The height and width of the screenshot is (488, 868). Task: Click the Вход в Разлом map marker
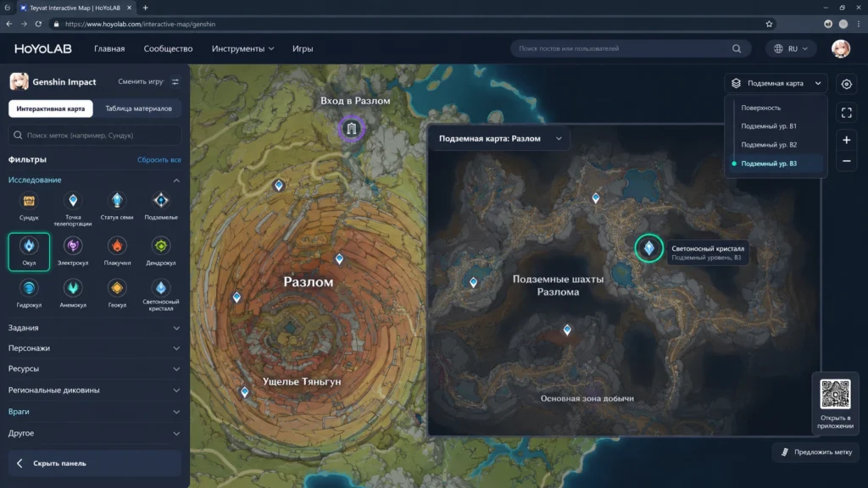point(352,129)
